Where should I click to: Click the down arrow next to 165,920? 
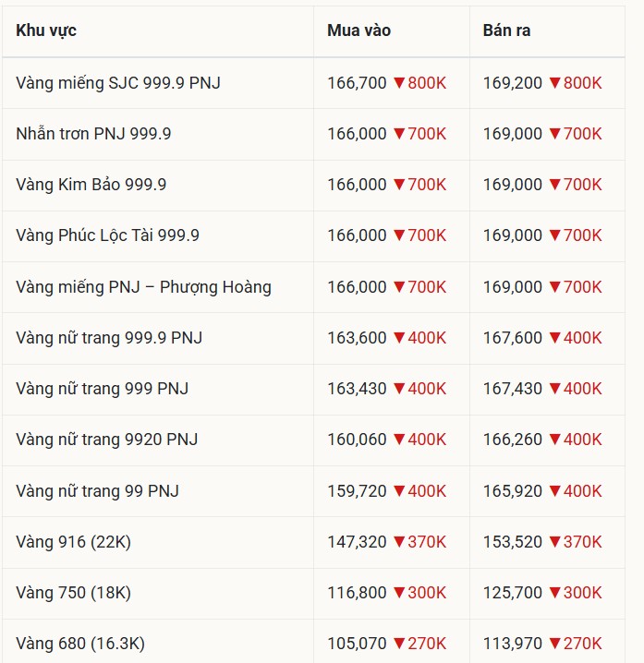554,491
